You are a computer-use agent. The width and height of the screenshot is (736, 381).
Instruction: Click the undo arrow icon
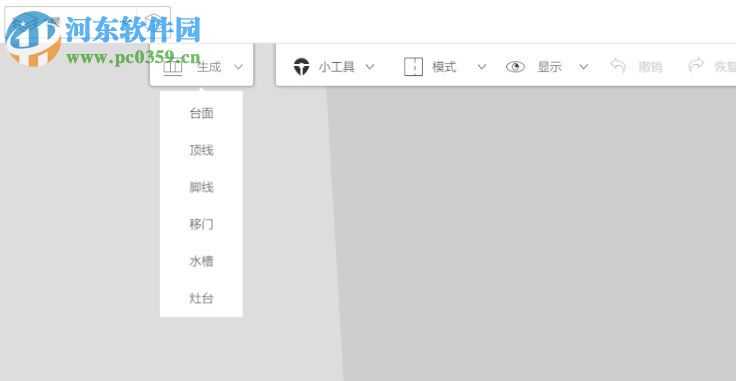click(618, 66)
